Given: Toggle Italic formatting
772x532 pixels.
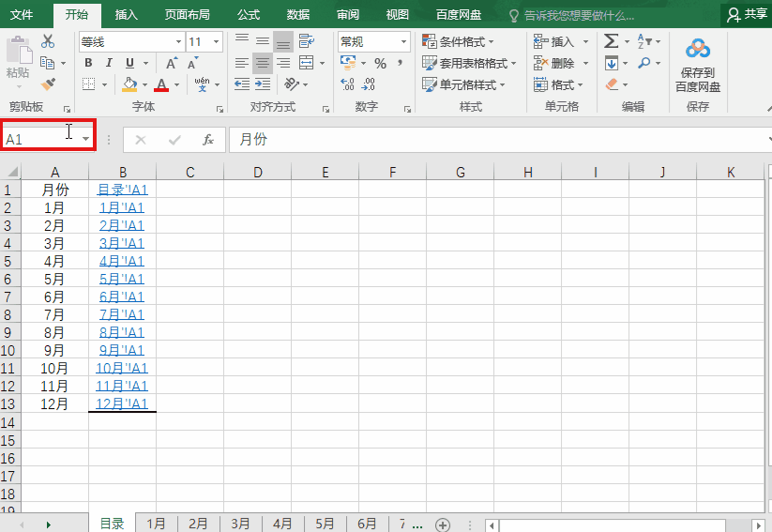Looking at the screenshot, I should pyautogui.click(x=109, y=63).
